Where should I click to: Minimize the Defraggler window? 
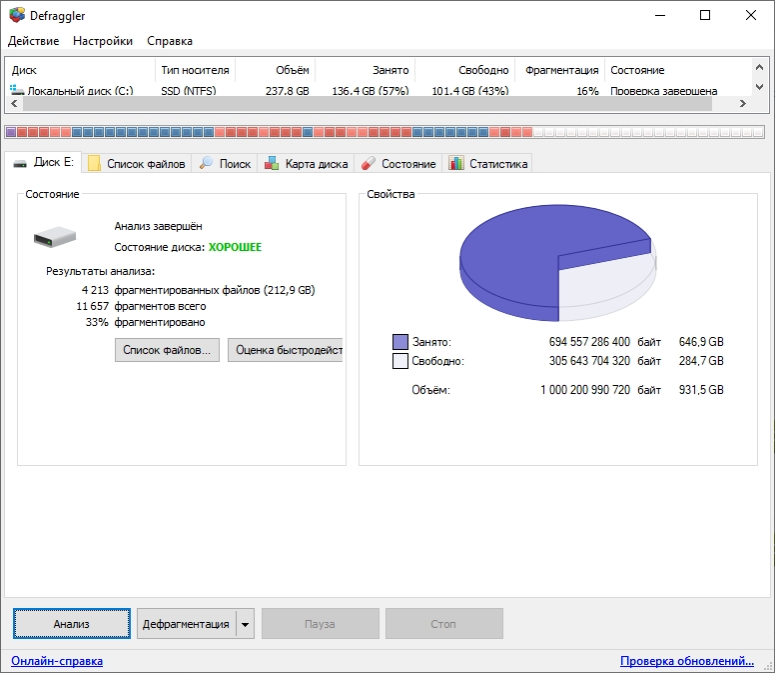(x=660, y=15)
